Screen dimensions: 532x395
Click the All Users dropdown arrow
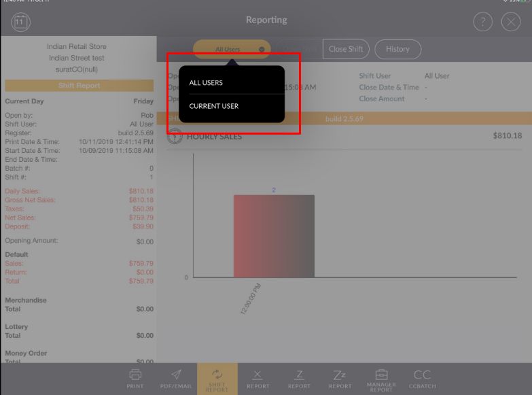[262, 50]
